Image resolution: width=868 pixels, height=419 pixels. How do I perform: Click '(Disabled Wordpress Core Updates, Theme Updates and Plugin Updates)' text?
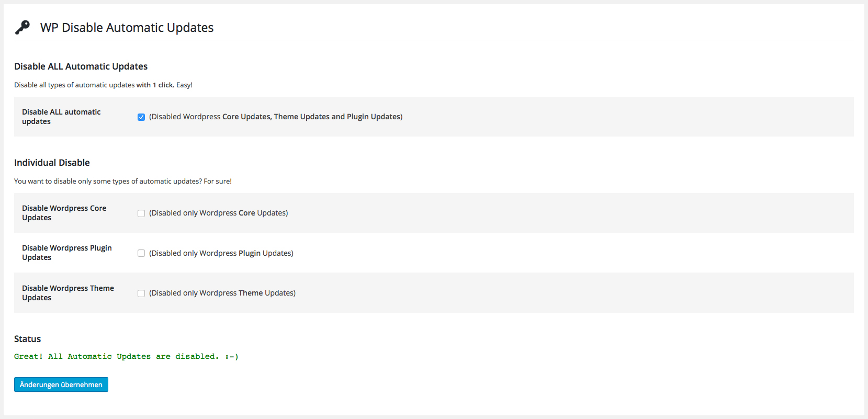coord(276,117)
